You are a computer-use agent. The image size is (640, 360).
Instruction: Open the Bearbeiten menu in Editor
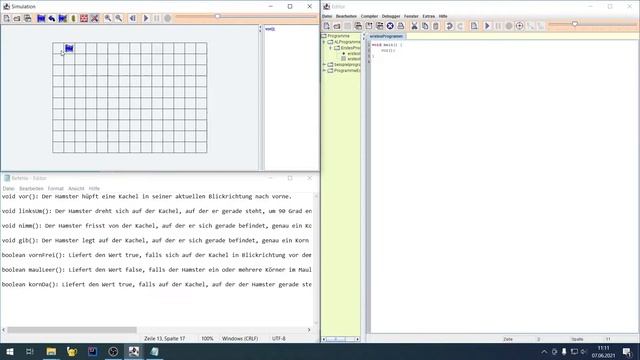point(346,16)
